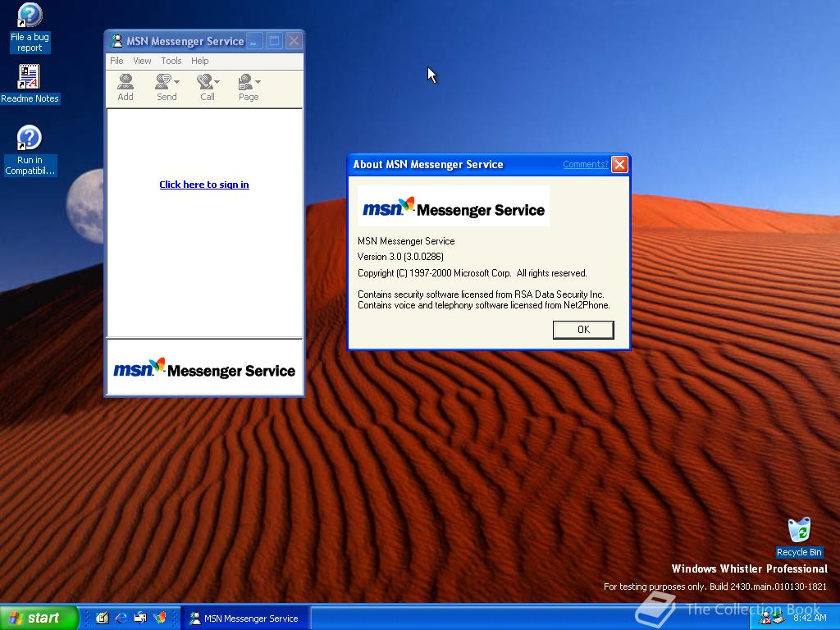Image resolution: width=840 pixels, height=630 pixels.
Task: Select the Recycle Bin desktop icon
Action: click(x=799, y=536)
